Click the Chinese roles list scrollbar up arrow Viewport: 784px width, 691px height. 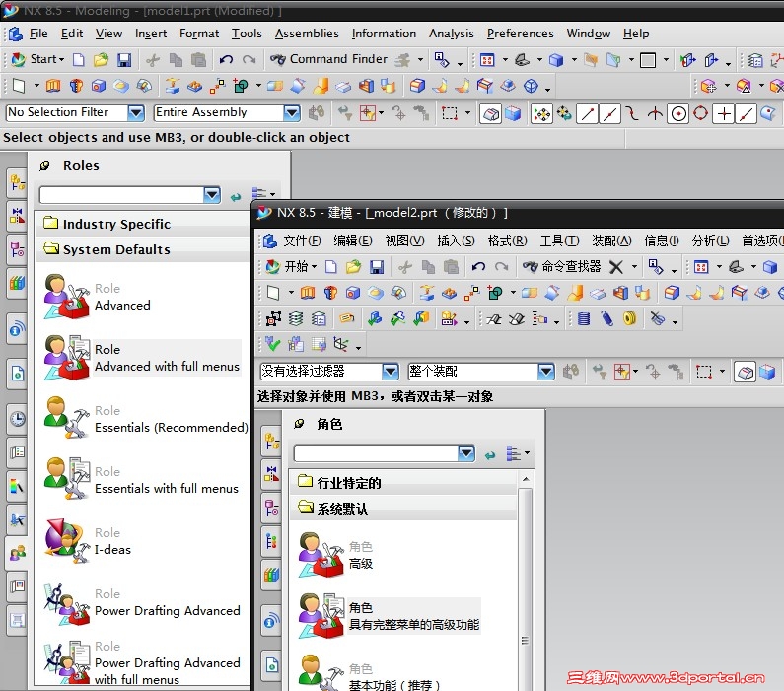click(525, 480)
